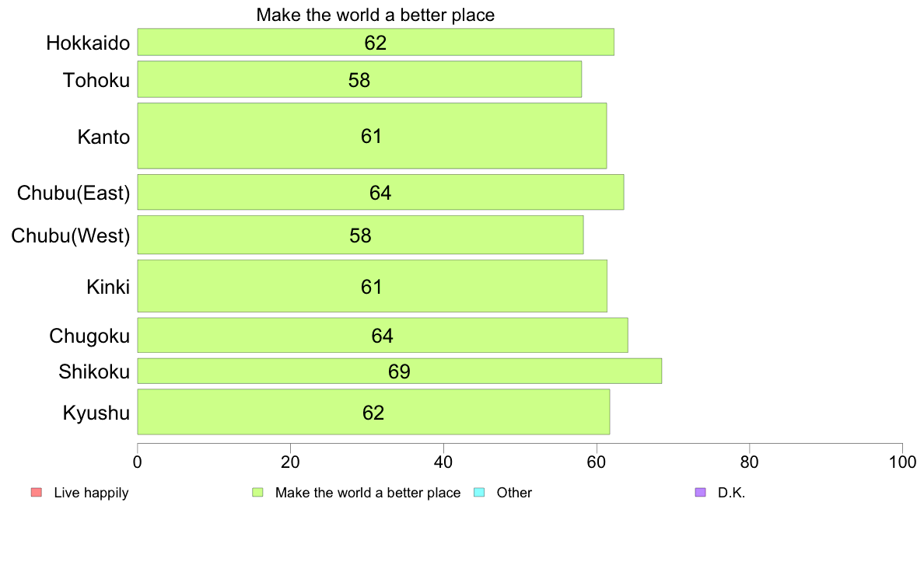Click the cyan Other legend swatch
This screenshot has height=572, width=924.
tap(479, 493)
